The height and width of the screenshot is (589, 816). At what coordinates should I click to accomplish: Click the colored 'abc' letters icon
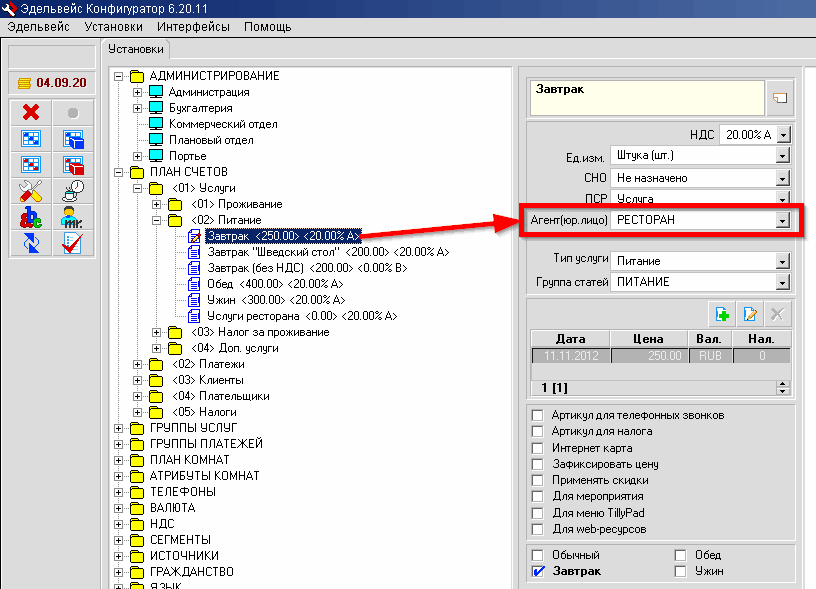[x=30, y=216]
